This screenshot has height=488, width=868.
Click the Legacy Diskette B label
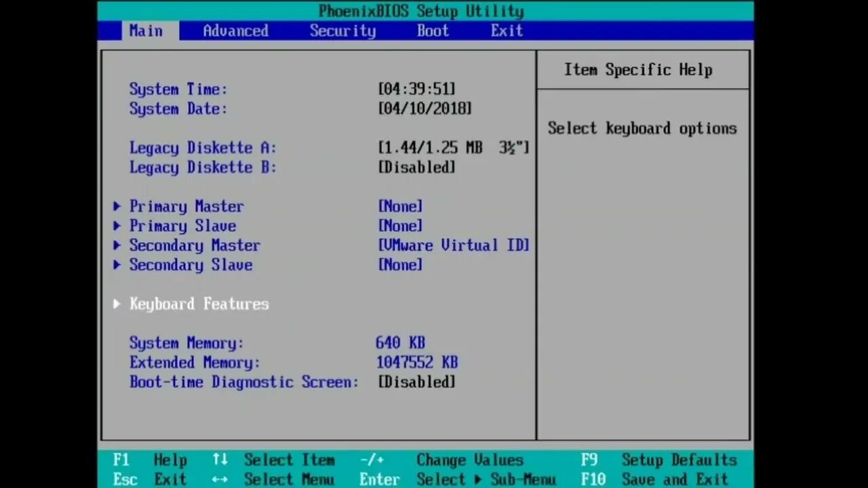click(x=203, y=167)
